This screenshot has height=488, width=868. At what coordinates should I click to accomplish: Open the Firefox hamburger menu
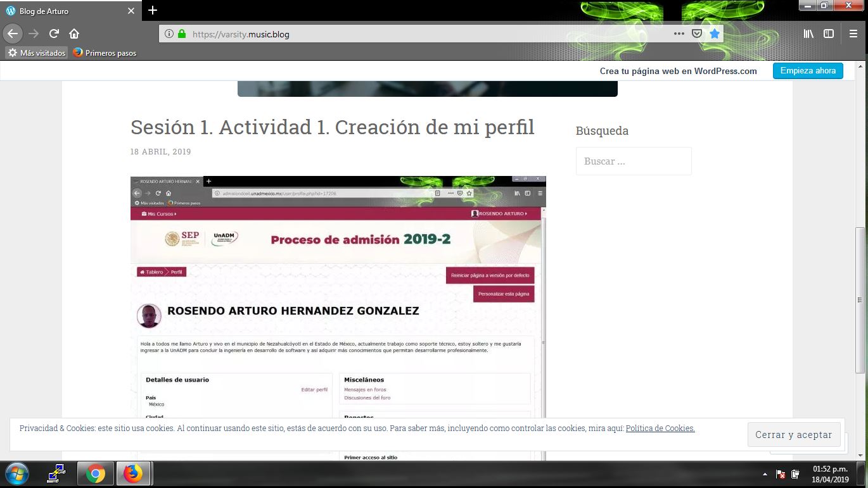(x=853, y=34)
